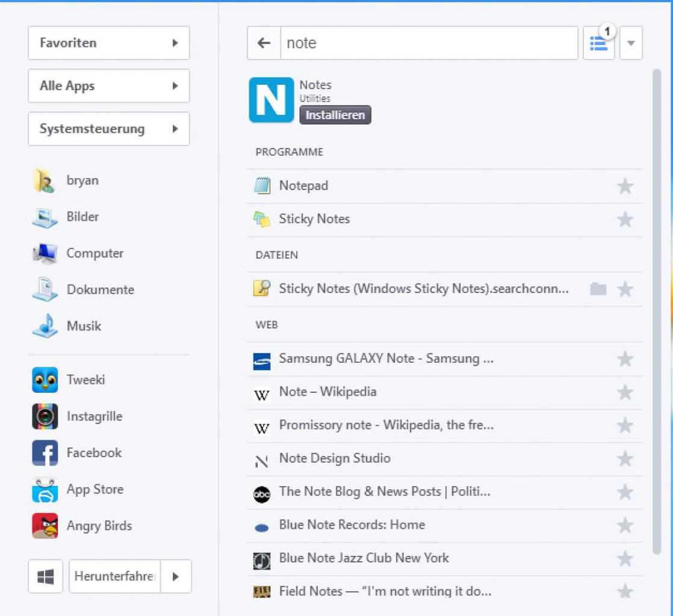Star the Samsung GALAXY Note result

(625, 359)
